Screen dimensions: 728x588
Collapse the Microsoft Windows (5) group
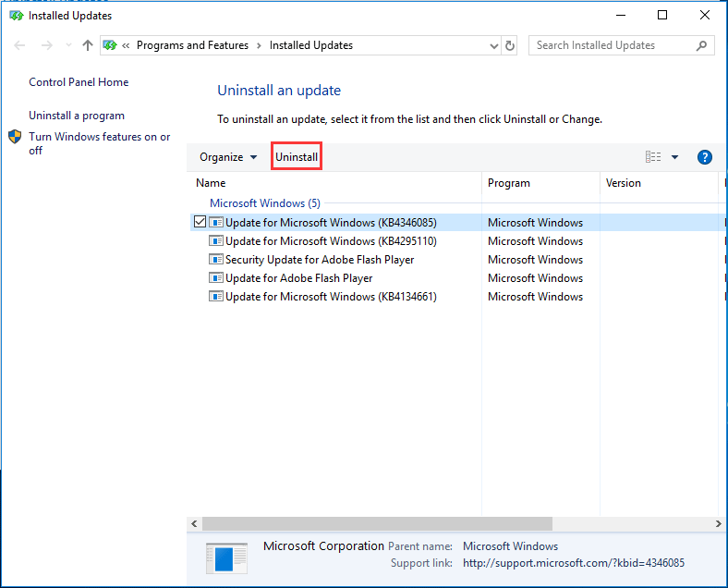click(x=265, y=203)
